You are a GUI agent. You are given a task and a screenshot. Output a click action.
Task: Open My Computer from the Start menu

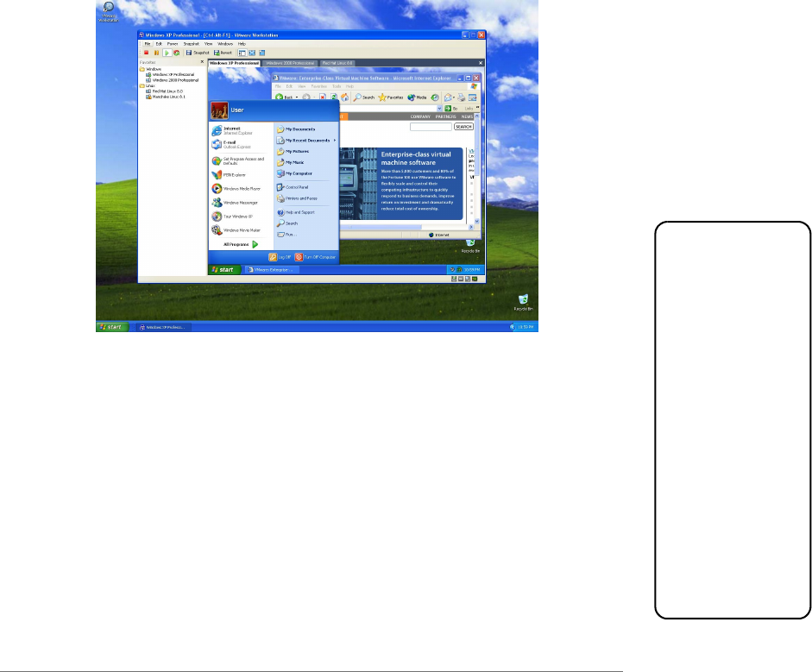pyautogui.click(x=294, y=173)
